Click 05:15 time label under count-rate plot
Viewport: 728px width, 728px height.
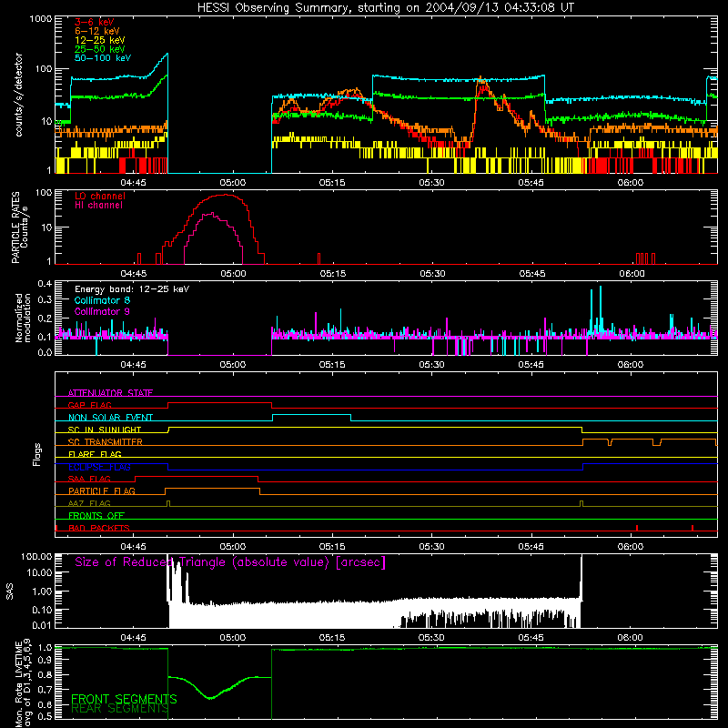(x=332, y=183)
